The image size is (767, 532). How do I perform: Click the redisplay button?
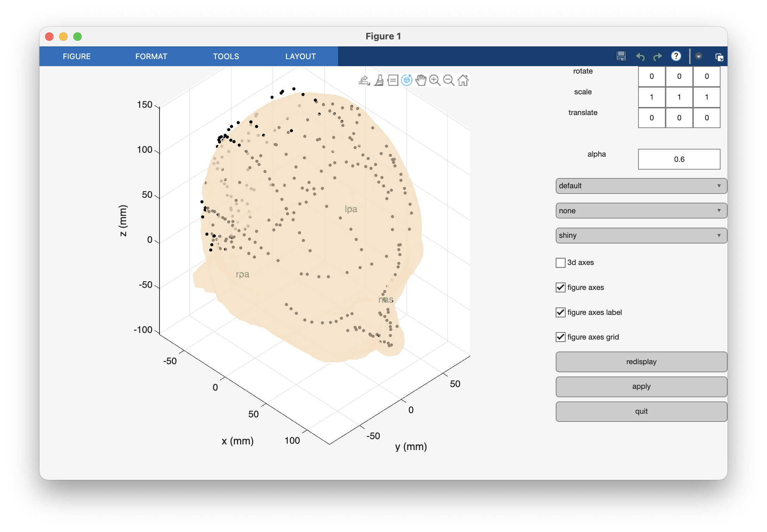(641, 362)
